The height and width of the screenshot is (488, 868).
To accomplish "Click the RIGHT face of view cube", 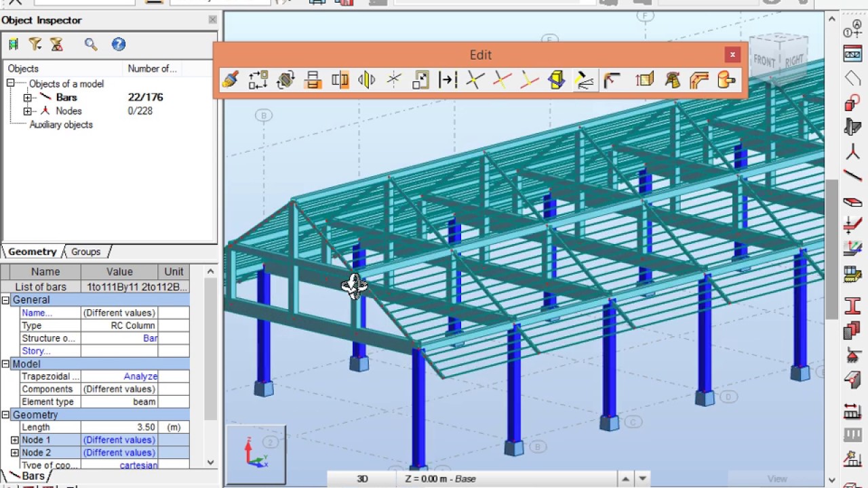I will click(794, 61).
